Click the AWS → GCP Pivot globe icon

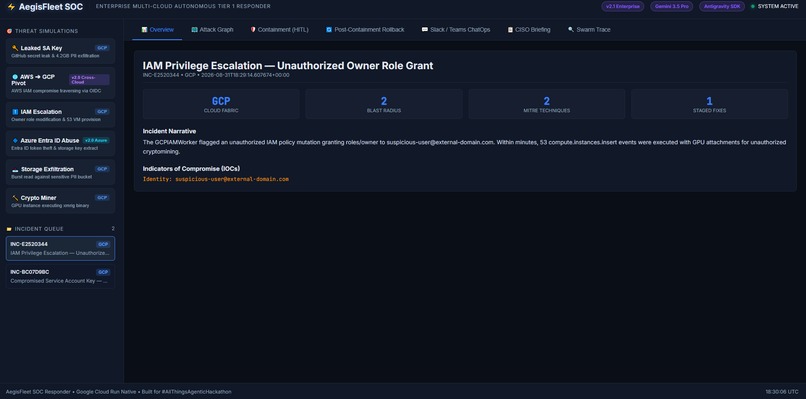[15, 77]
